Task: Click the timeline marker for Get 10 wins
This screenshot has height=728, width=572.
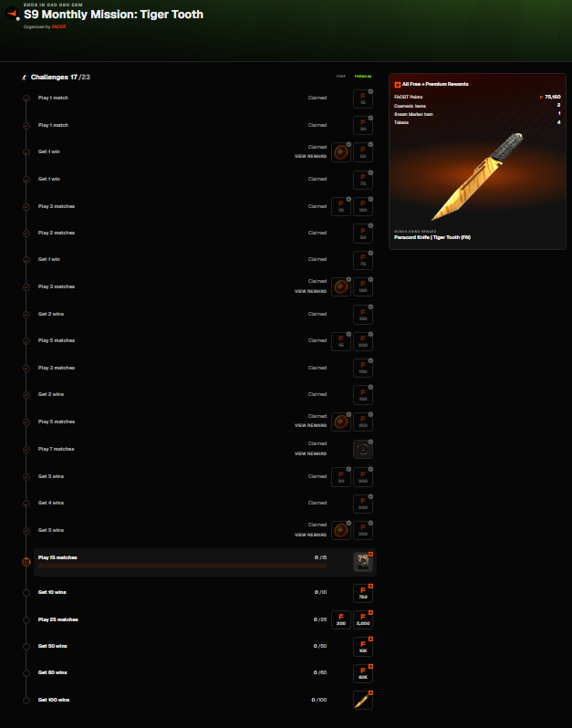Action: [26, 593]
